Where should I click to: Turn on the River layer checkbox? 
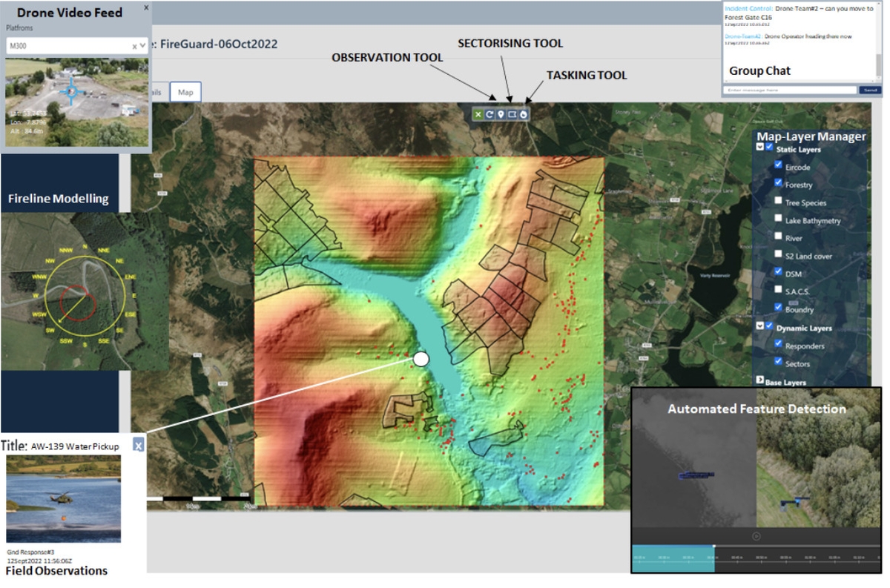click(x=779, y=237)
